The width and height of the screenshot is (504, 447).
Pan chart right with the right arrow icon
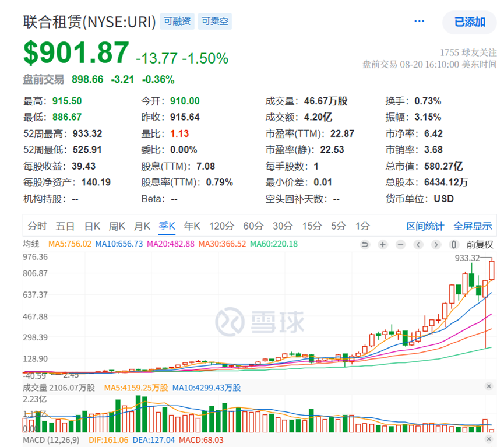[x=436, y=244]
